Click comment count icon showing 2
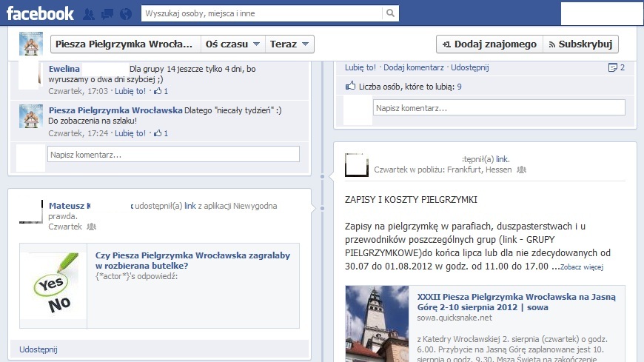 pos(616,67)
